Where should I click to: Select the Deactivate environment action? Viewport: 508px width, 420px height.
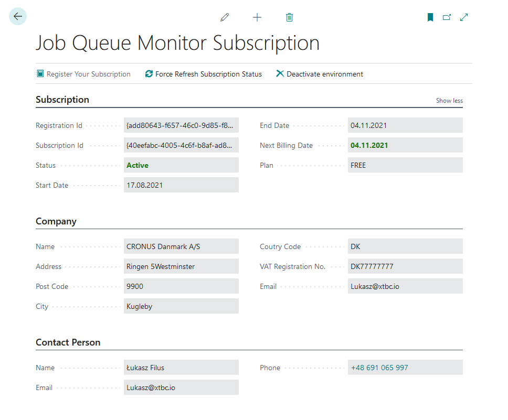319,74
